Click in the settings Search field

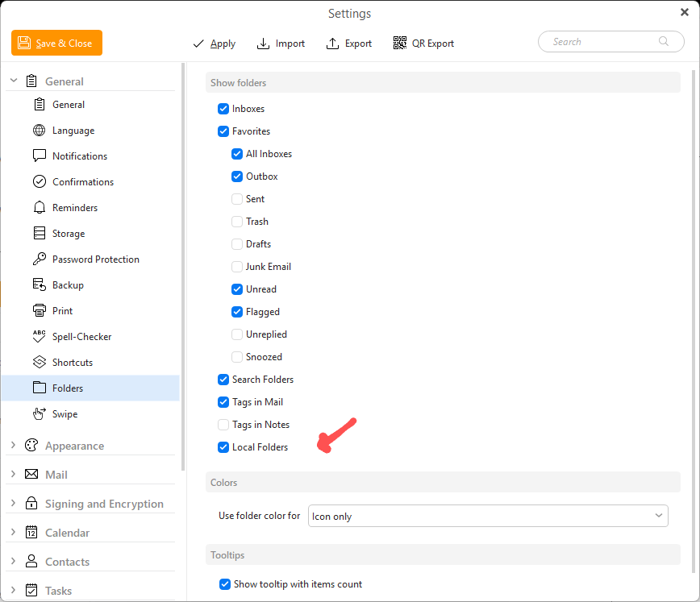(610, 41)
